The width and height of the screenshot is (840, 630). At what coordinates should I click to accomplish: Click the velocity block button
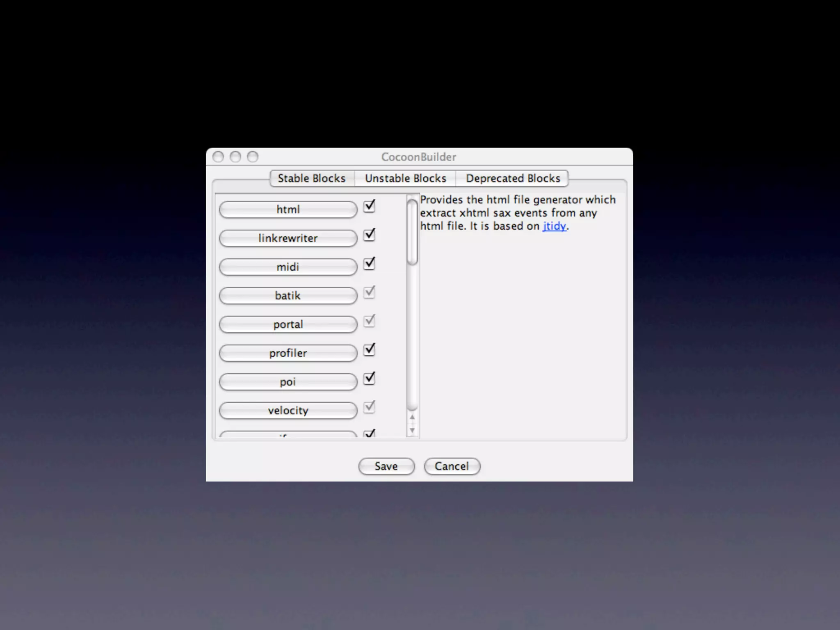pos(288,411)
